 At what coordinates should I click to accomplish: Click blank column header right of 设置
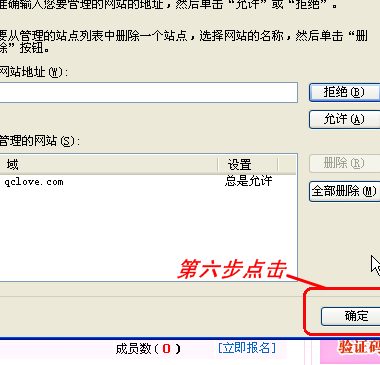[x=287, y=165]
